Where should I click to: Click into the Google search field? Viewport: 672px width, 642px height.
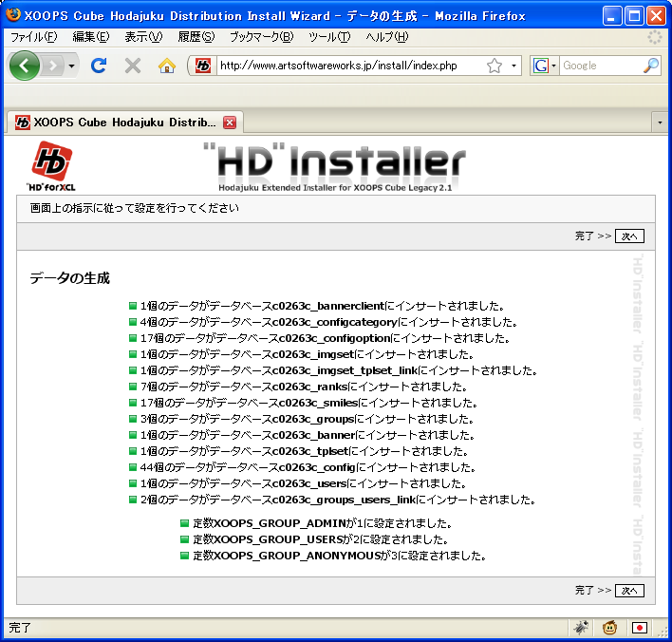[598, 66]
